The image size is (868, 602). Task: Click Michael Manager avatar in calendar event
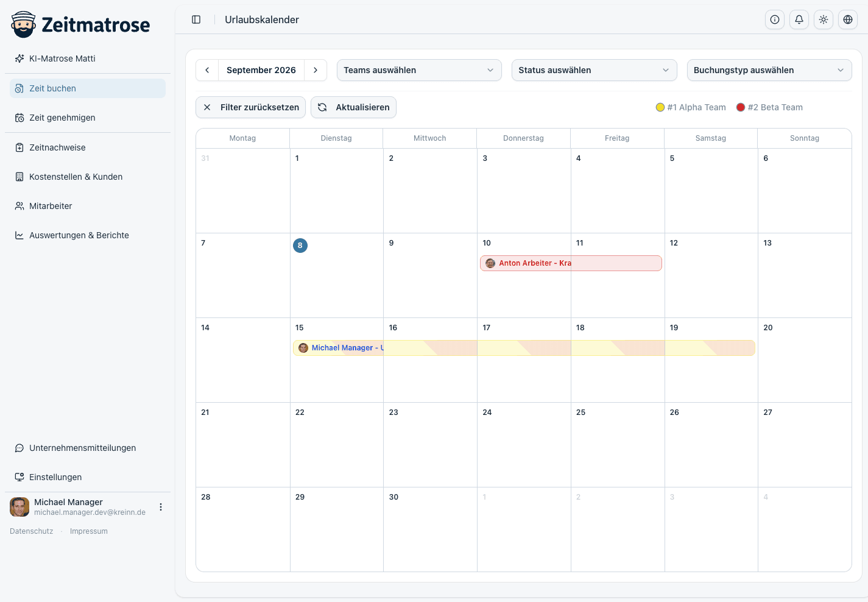pyautogui.click(x=303, y=348)
